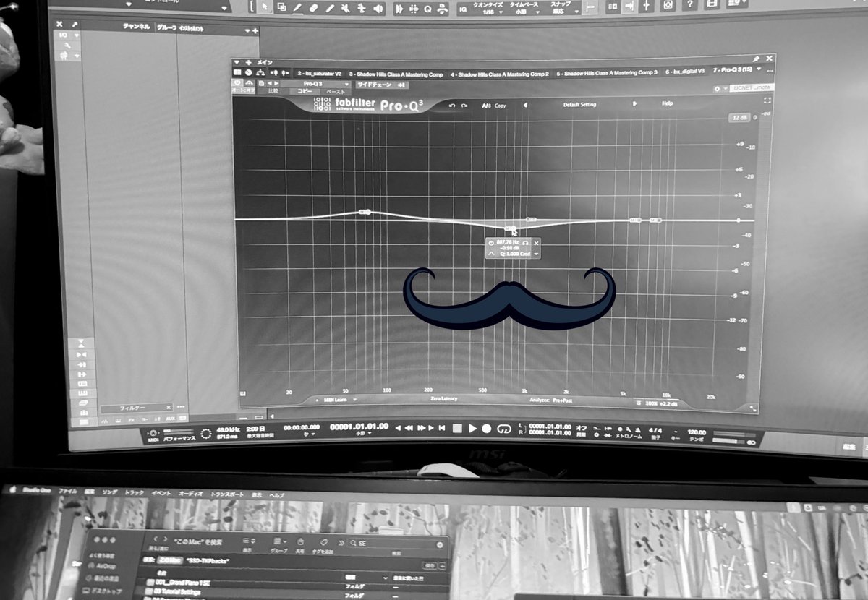Click the コピー (copy) button
Viewport: 868px width, 600px height.
pyautogui.click(x=305, y=92)
